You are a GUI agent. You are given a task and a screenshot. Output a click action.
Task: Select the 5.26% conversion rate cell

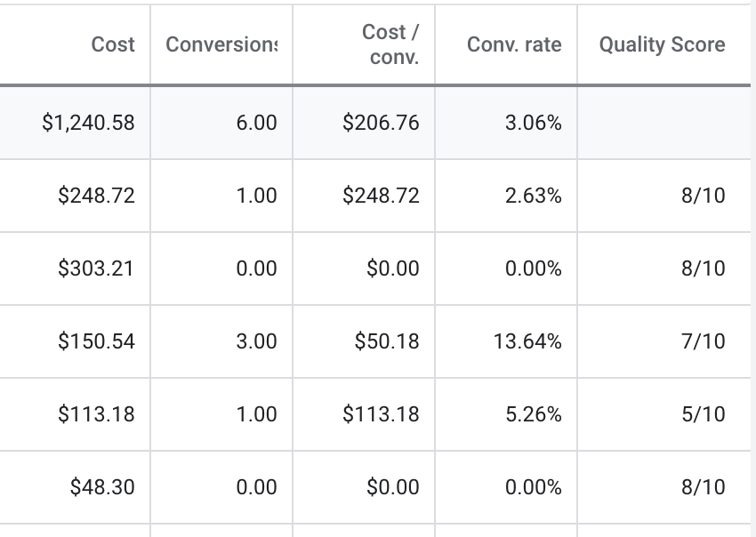click(x=533, y=414)
